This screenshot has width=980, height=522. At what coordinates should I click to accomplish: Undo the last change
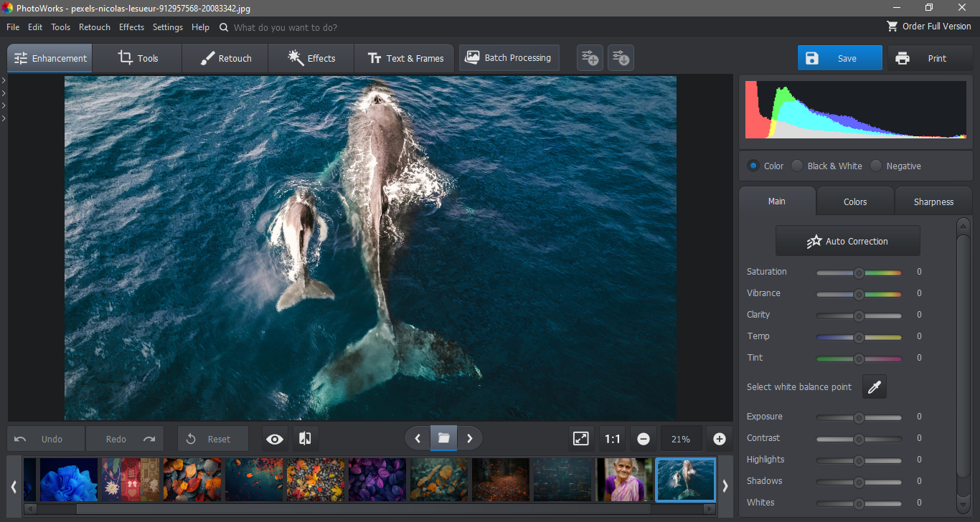click(x=47, y=439)
